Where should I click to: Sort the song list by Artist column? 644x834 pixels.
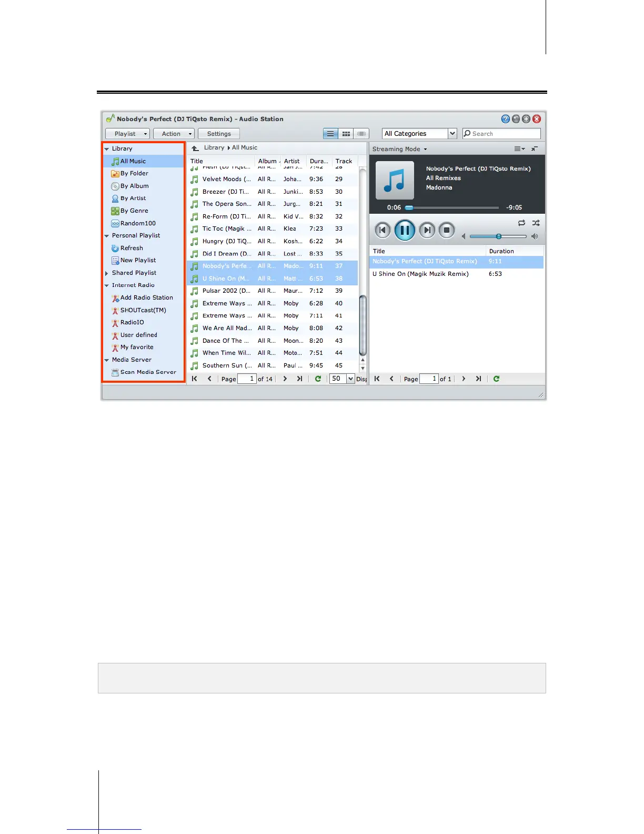[293, 161]
